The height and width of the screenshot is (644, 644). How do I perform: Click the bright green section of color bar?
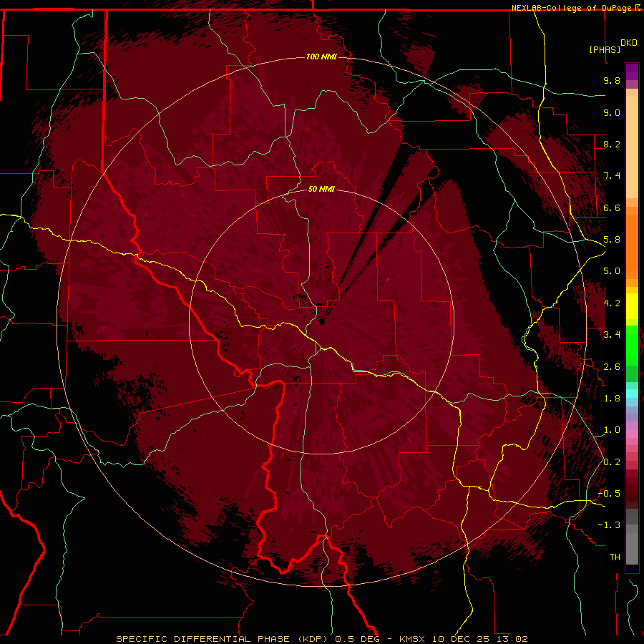click(632, 345)
